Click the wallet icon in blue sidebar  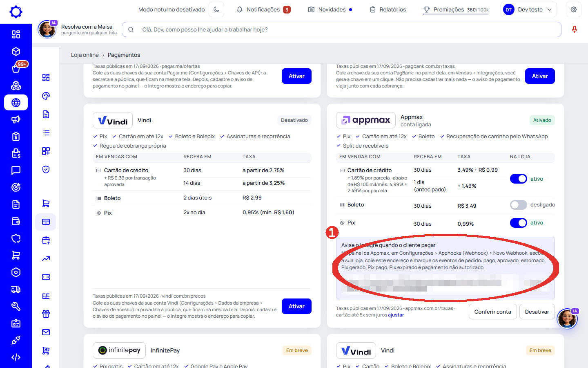[x=16, y=221]
